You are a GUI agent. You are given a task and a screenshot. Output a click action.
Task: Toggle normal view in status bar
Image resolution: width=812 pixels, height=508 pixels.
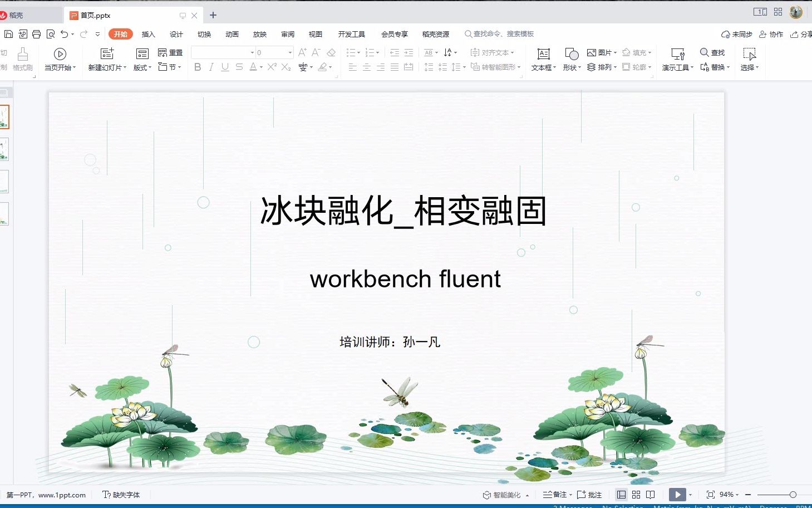click(621, 495)
